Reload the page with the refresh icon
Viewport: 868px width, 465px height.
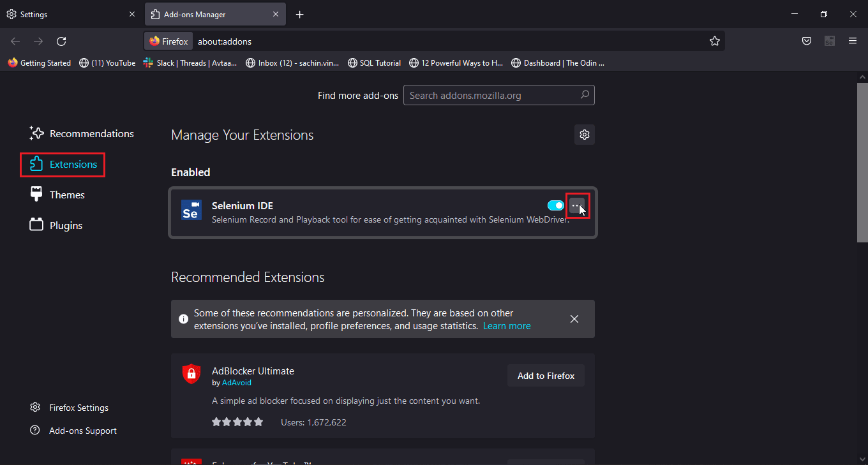click(61, 41)
